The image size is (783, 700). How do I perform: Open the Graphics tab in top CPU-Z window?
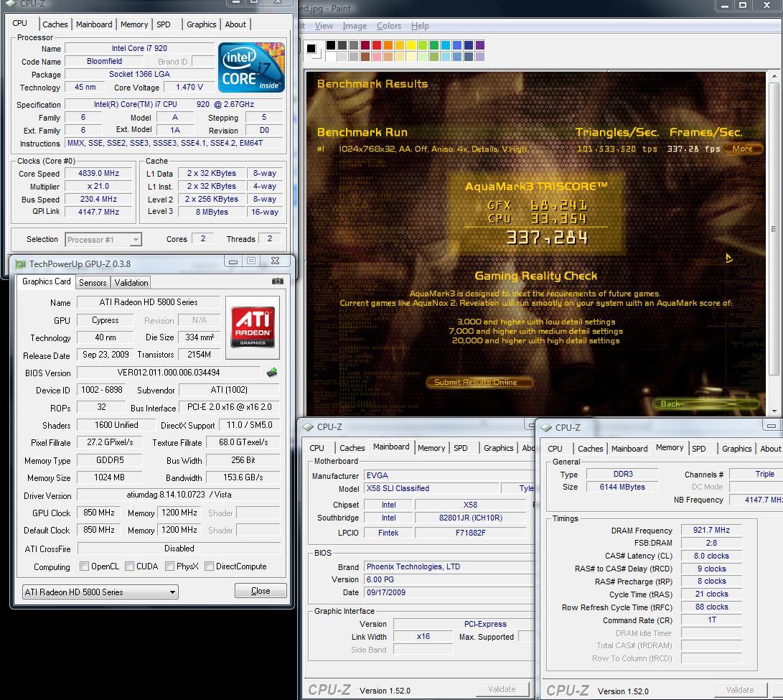(x=201, y=24)
